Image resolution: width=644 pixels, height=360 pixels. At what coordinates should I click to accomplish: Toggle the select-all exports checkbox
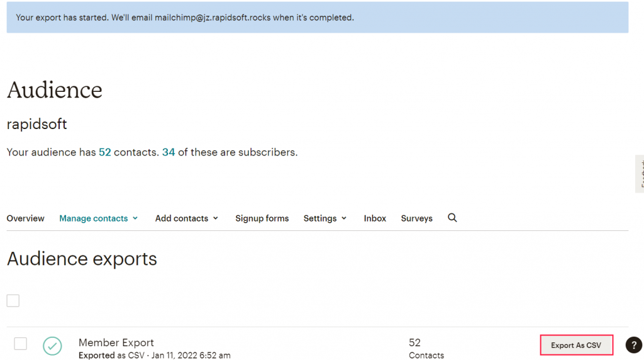[x=13, y=301]
